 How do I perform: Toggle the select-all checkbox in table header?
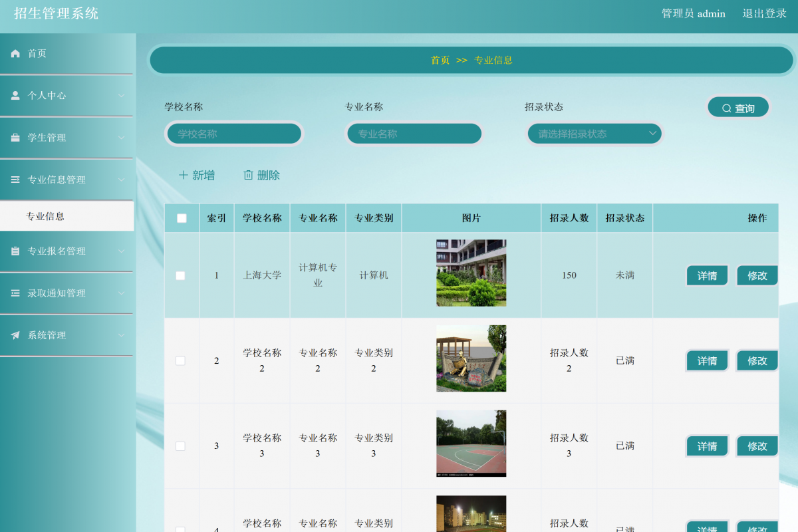(182, 217)
